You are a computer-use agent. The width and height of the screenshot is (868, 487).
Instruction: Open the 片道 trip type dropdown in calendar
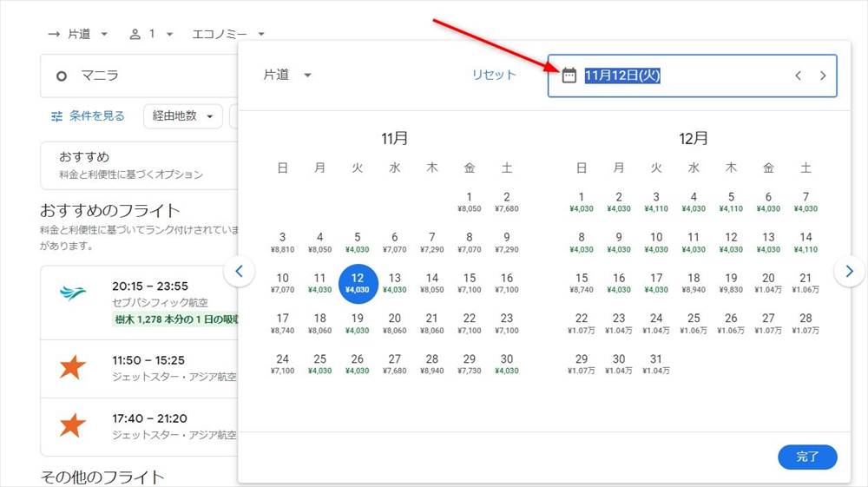pos(287,76)
